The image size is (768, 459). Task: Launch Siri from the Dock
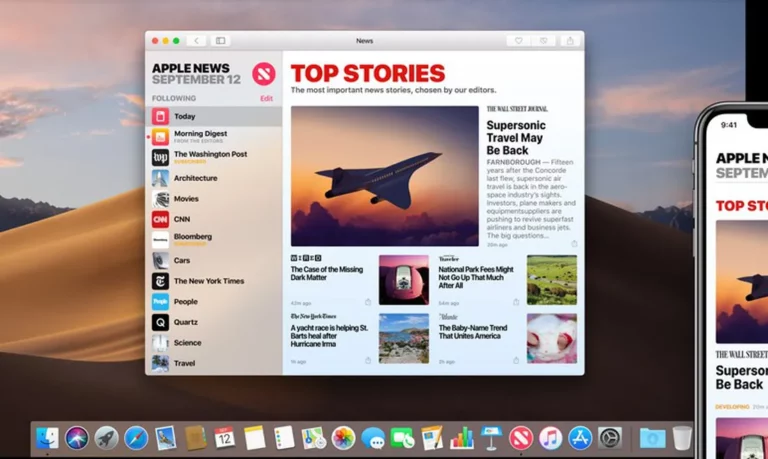tap(77, 437)
